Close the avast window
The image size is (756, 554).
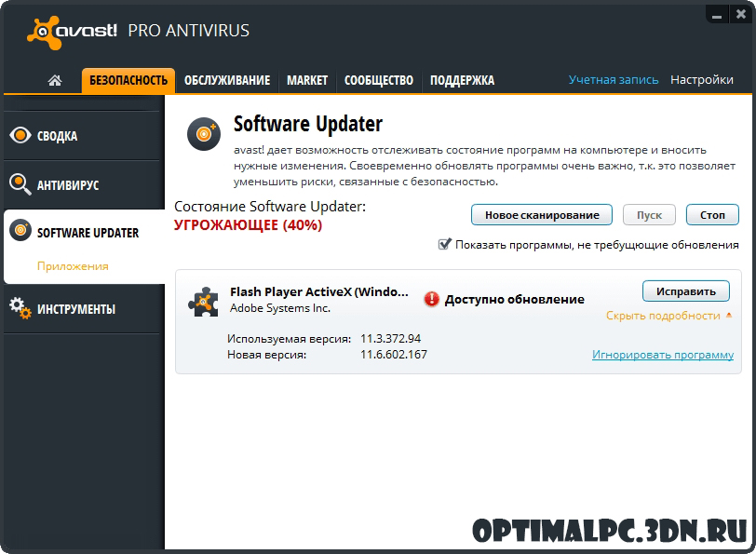[741, 15]
